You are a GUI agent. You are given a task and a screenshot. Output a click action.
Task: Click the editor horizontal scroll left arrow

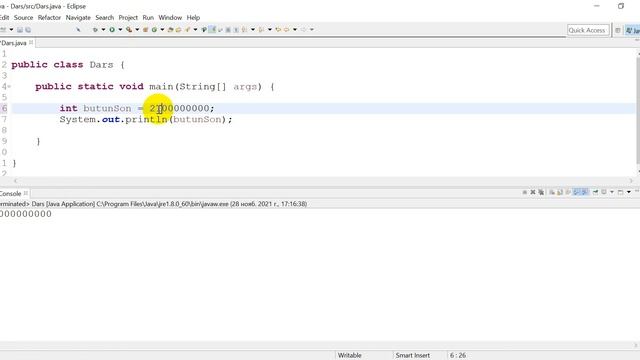pyautogui.click(x=16, y=180)
